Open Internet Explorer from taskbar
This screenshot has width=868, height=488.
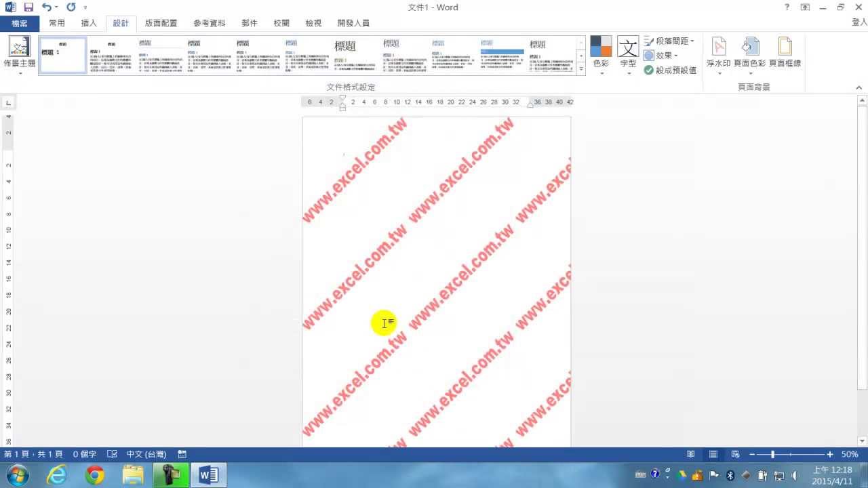[x=57, y=475]
